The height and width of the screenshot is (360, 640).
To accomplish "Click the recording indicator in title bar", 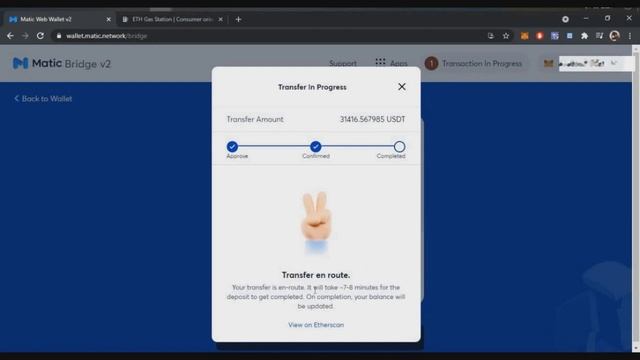I will [x=565, y=19].
